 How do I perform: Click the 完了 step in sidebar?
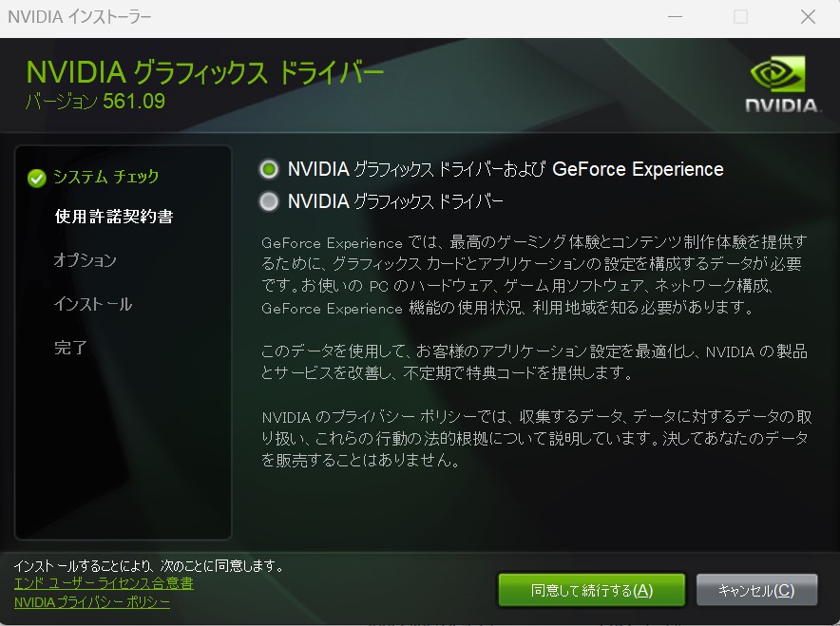click(71, 348)
